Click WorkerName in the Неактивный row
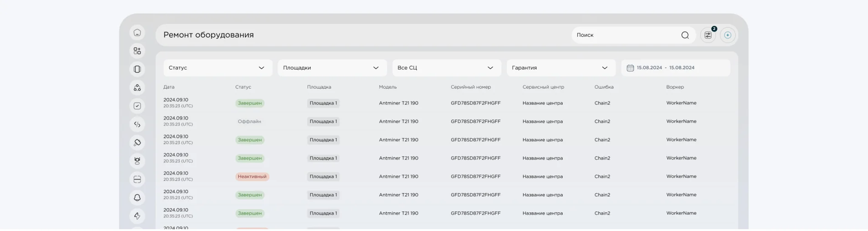 (x=681, y=176)
